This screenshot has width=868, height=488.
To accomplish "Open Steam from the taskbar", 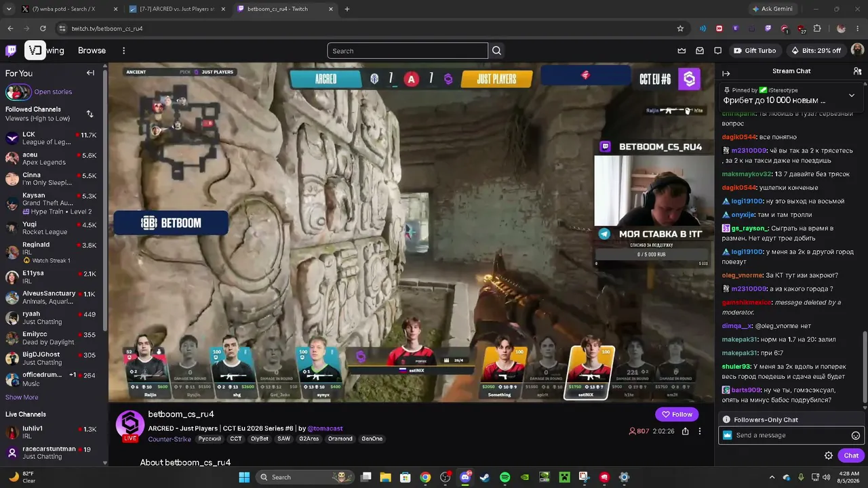I will (484, 477).
